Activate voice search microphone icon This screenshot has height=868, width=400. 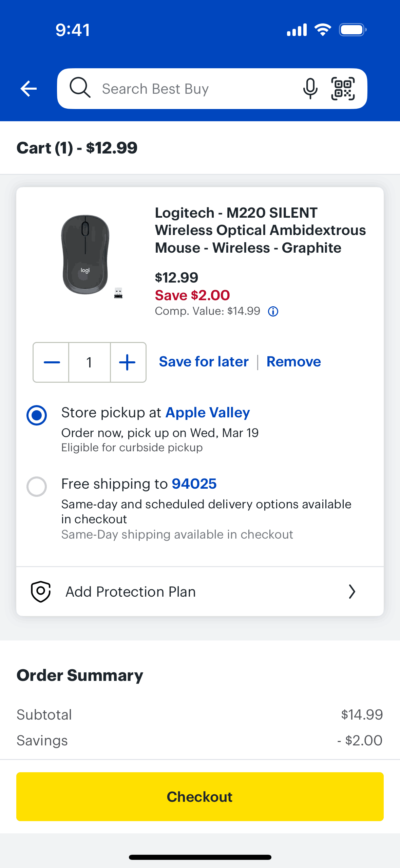(310, 89)
